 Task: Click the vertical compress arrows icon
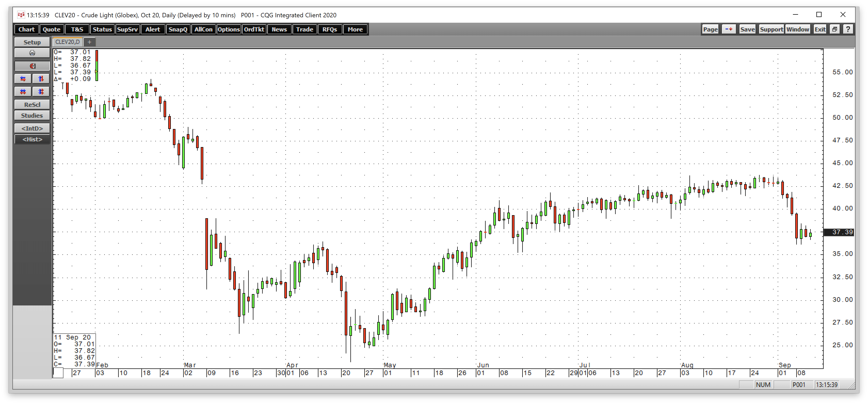41,91
